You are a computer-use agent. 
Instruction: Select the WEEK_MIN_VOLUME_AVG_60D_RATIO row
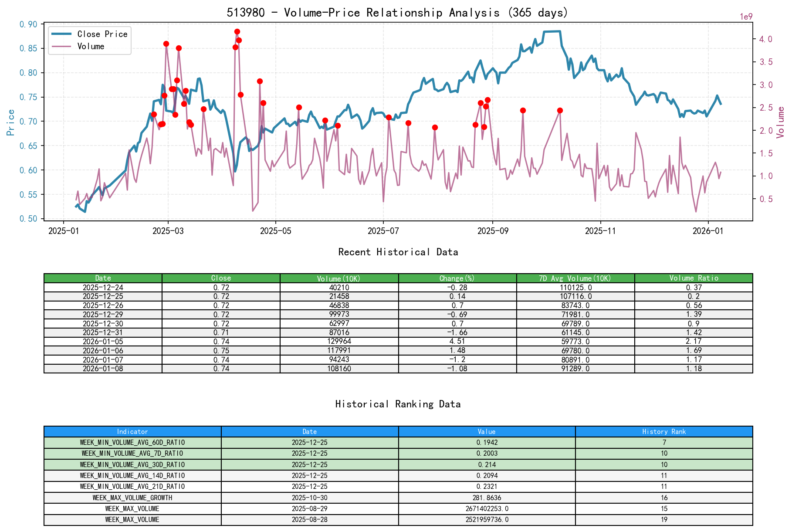pos(132,443)
